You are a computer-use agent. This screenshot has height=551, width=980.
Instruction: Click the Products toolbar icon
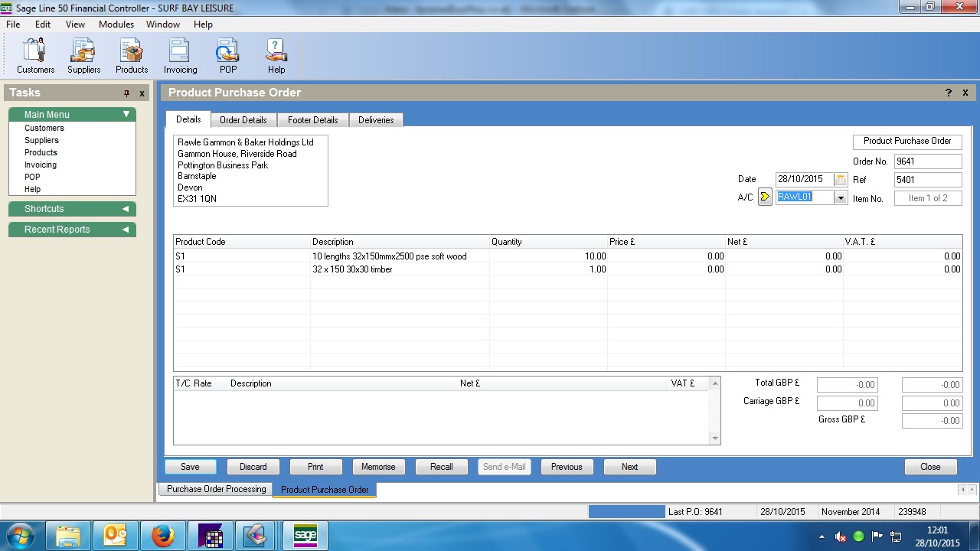point(132,56)
